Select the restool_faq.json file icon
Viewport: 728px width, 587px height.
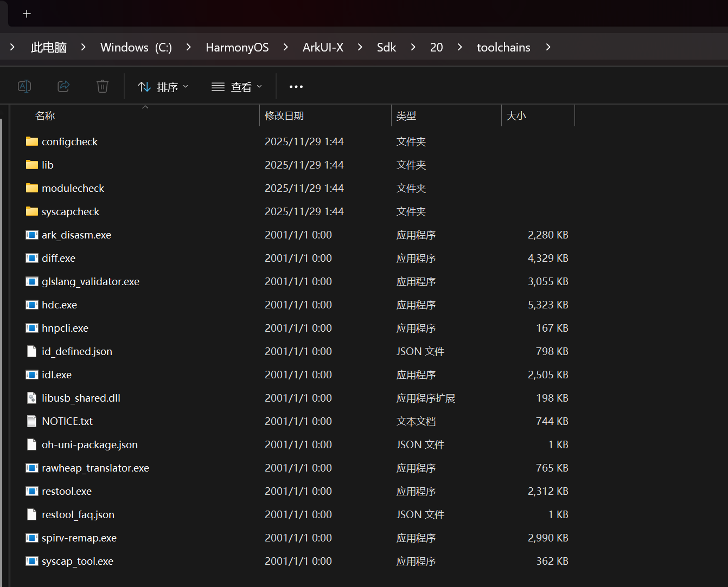coord(32,514)
